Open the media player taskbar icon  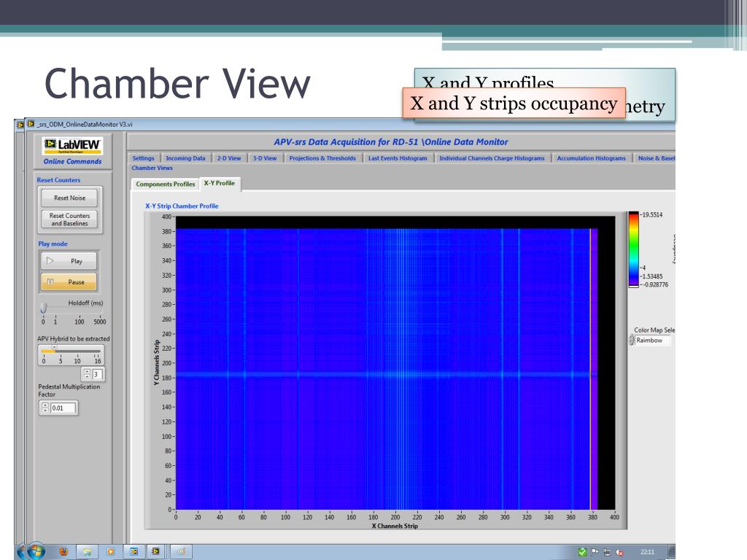(111, 551)
